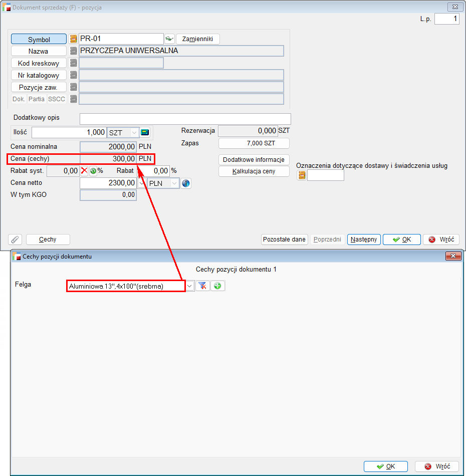Open Kalkulacja ceny

point(254,171)
